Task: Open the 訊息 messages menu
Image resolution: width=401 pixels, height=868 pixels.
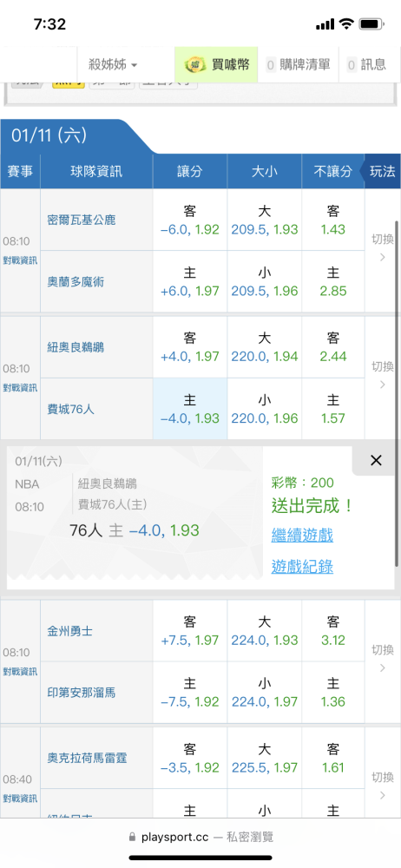Action: click(x=366, y=65)
